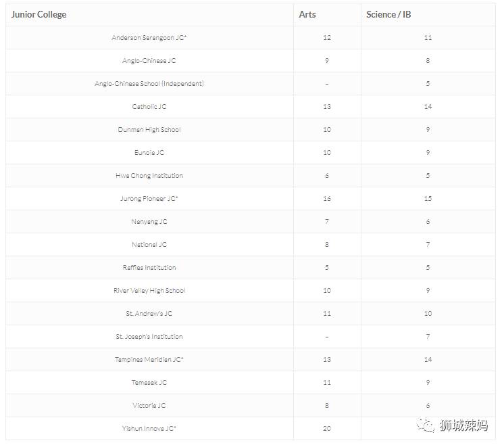
Task: Click Jurong Pioneer JC name
Action: pos(149,199)
